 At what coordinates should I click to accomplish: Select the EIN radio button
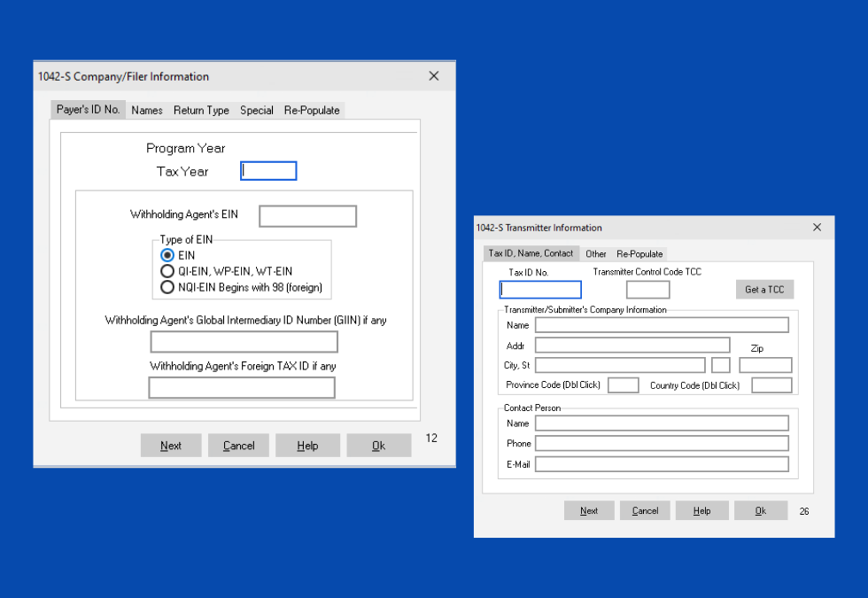[168, 255]
